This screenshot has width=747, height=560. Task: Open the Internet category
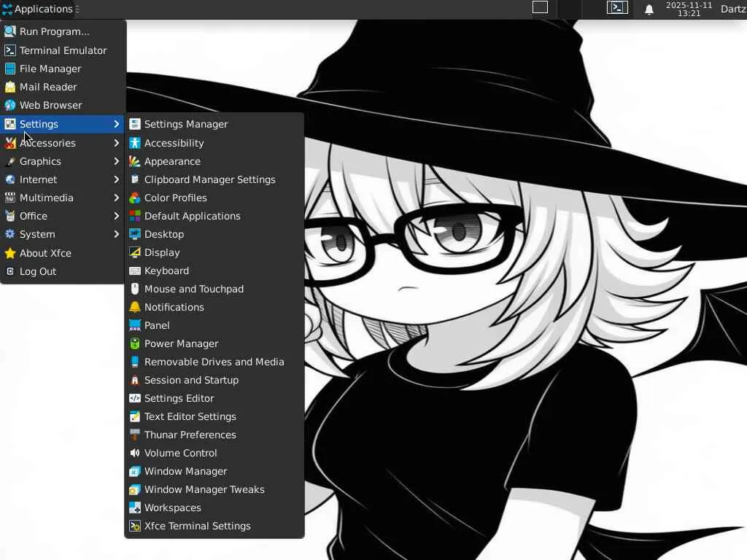pyautogui.click(x=63, y=179)
